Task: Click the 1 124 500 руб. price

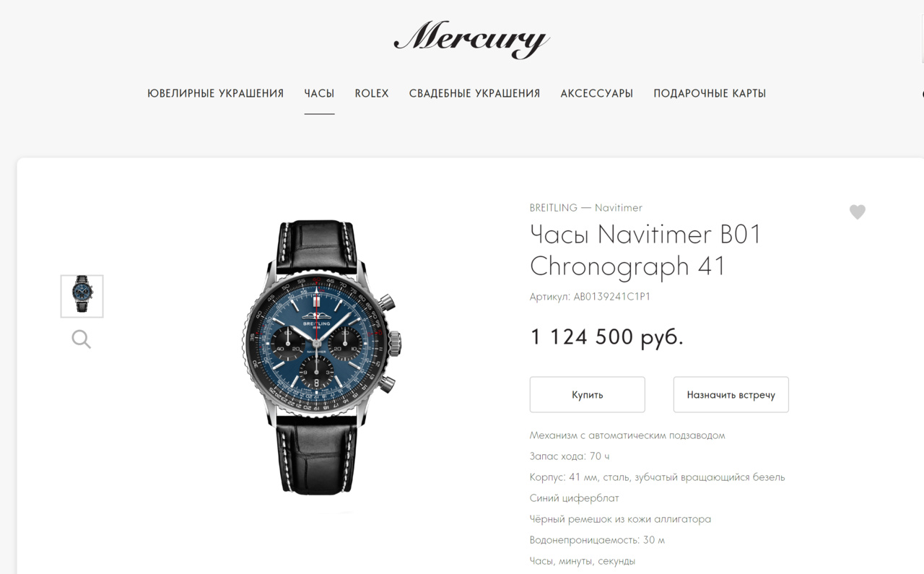Action: tap(606, 336)
